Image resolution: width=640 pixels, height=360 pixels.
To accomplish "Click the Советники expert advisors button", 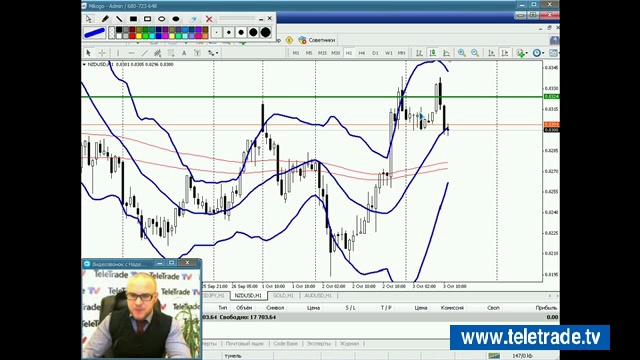I will click(317, 40).
